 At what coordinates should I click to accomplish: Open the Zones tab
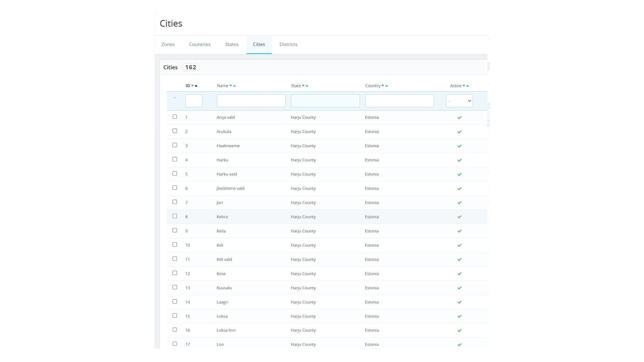coord(168,45)
